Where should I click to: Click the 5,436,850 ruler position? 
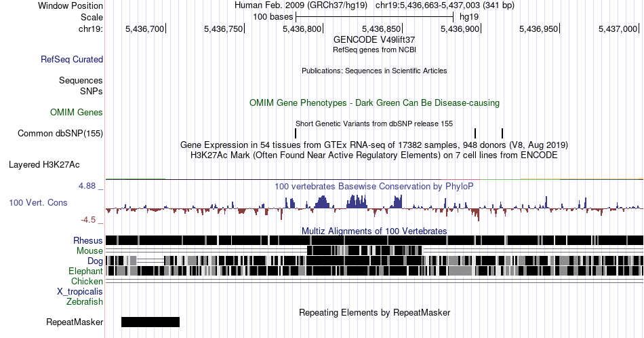tap(381, 29)
